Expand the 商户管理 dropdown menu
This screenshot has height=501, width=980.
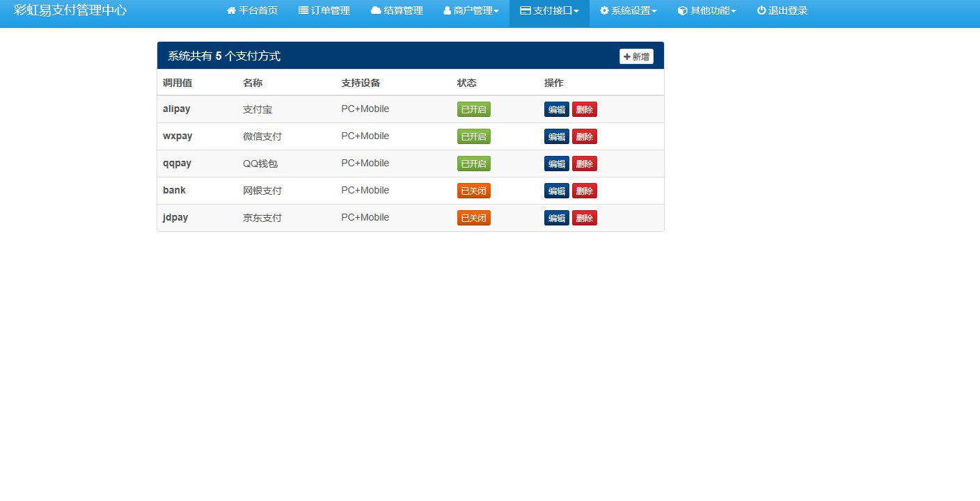click(471, 10)
